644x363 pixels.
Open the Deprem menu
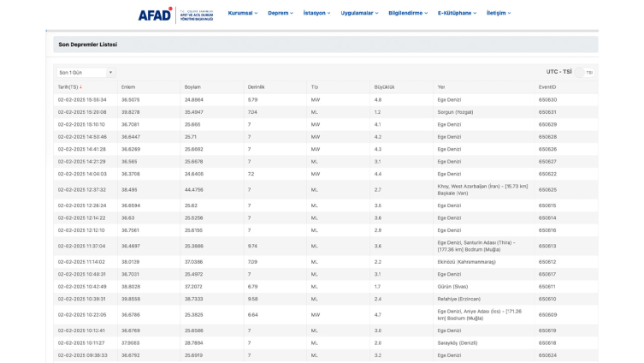pyautogui.click(x=280, y=14)
